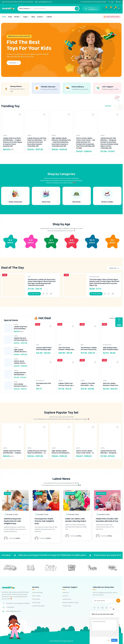Click quick view eye icon on Monsters Labubu deal
124x644 pixels.
(x=51, y=294)
